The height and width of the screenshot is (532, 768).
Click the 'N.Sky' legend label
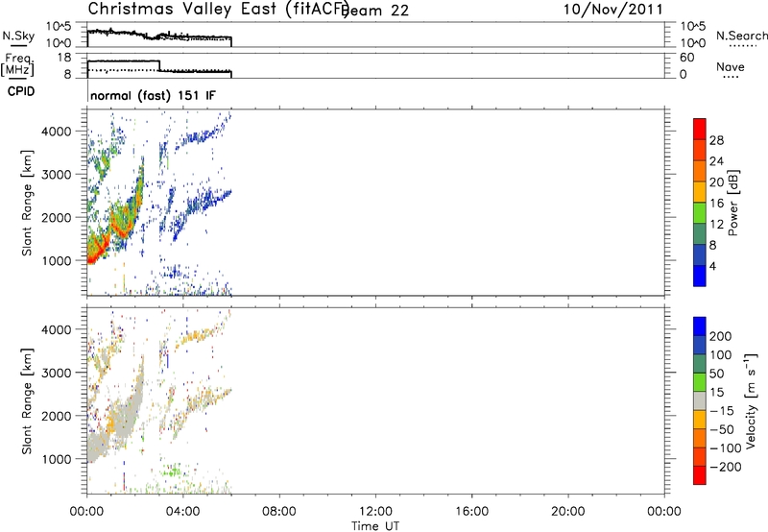pyautogui.click(x=18, y=36)
